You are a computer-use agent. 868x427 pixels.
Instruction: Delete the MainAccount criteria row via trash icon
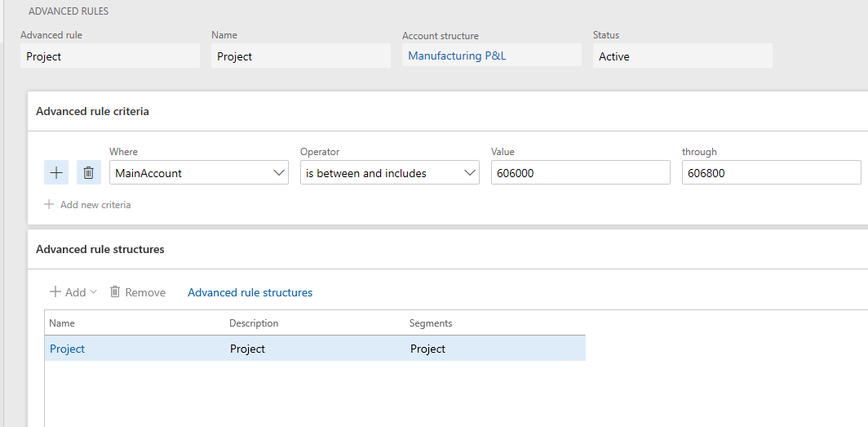pos(89,172)
